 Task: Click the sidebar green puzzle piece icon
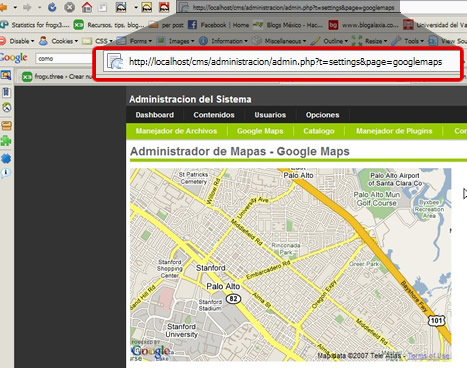(x=6, y=141)
